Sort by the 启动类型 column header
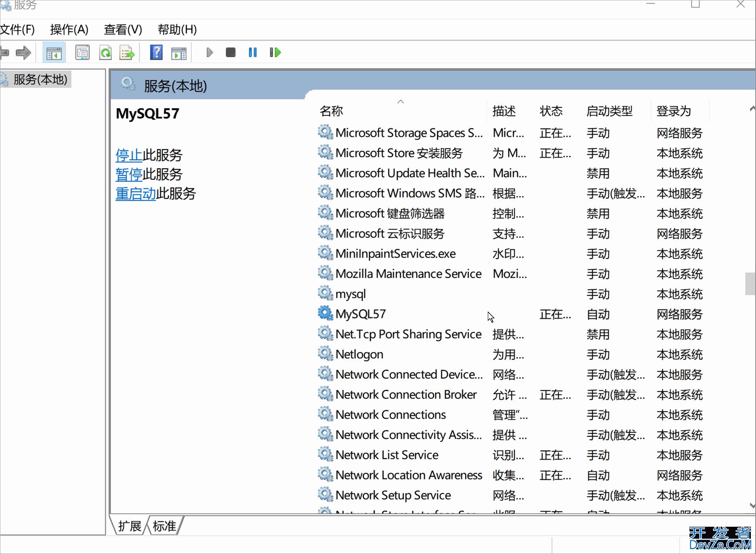 [609, 111]
